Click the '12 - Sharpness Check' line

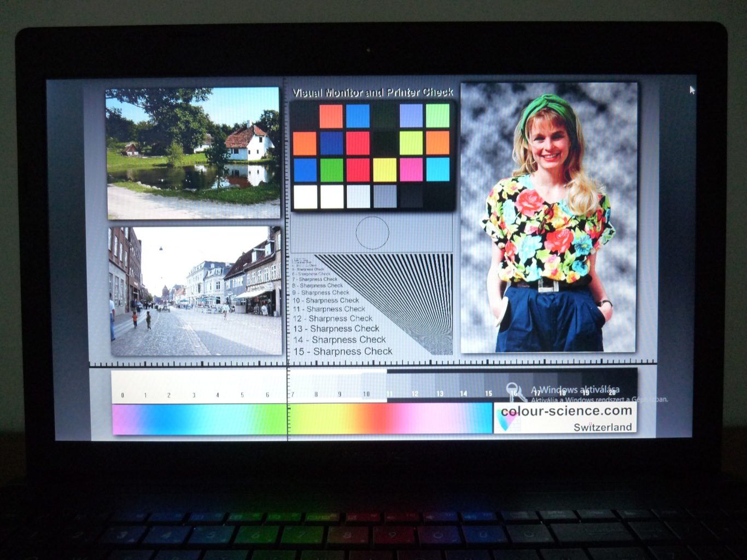333,318
